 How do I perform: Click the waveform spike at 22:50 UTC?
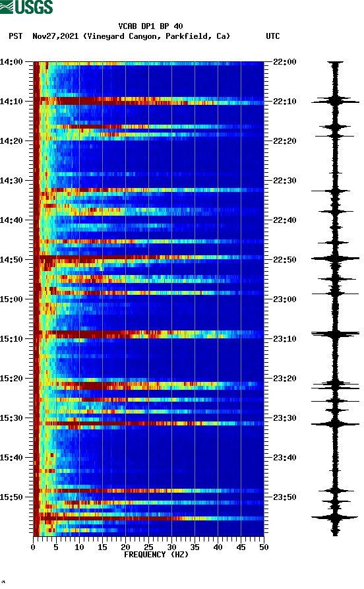335,259
